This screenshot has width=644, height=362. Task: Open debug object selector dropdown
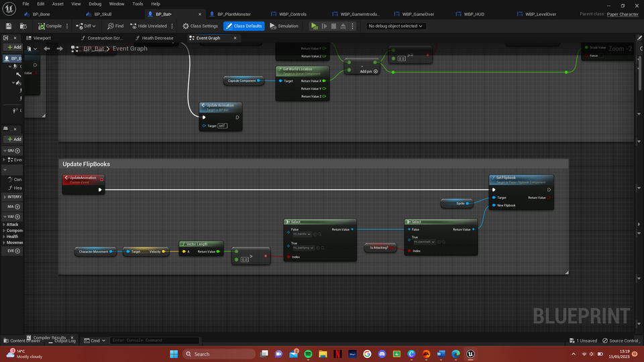pos(395,26)
